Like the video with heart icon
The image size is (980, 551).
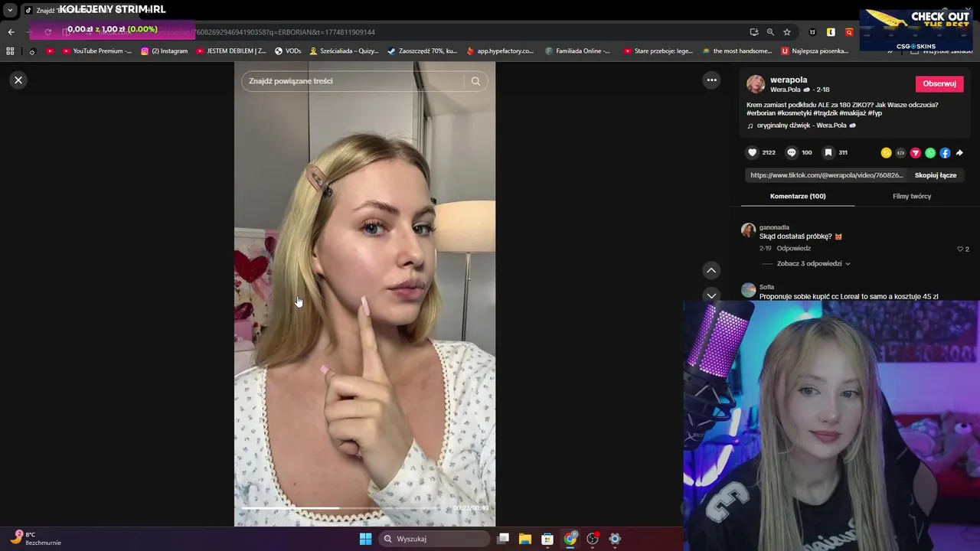pos(753,153)
